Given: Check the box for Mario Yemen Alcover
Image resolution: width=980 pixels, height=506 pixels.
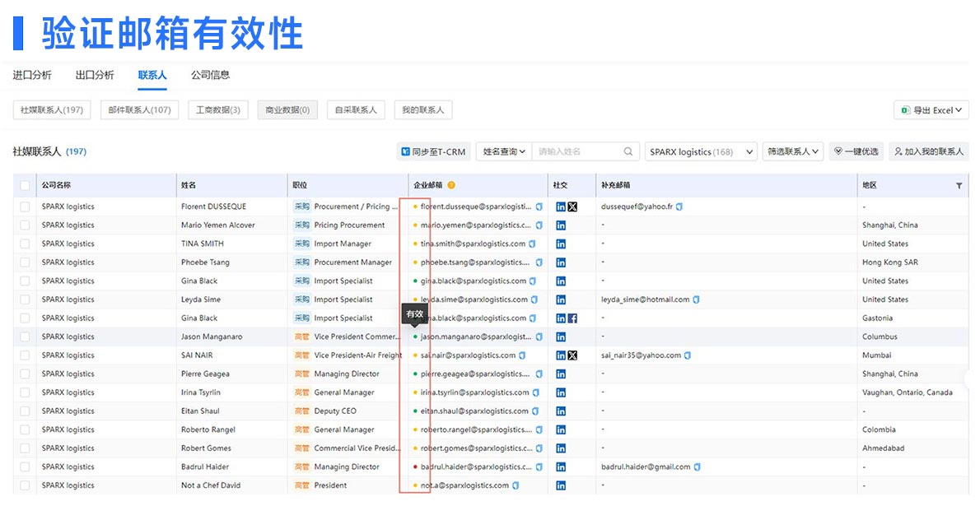Looking at the screenshot, I should pos(25,225).
